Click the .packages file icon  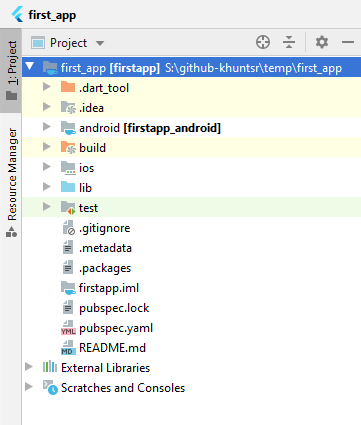pos(68,268)
